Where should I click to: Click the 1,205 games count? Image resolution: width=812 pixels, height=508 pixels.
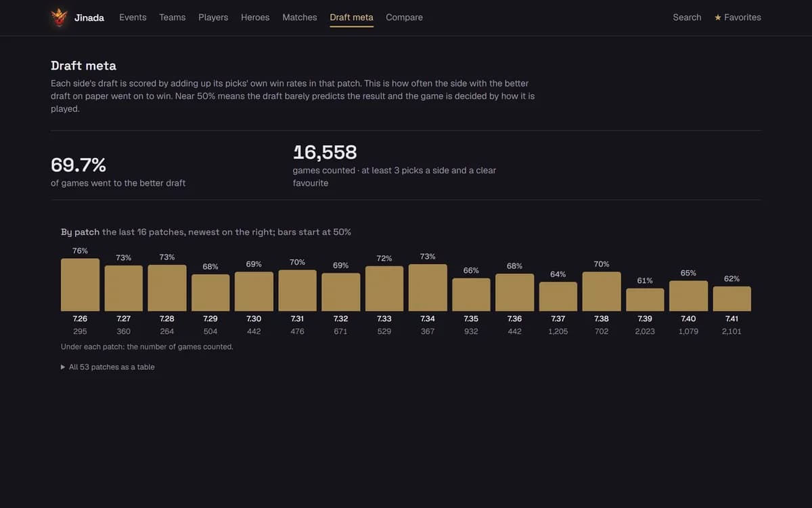(558, 331)
